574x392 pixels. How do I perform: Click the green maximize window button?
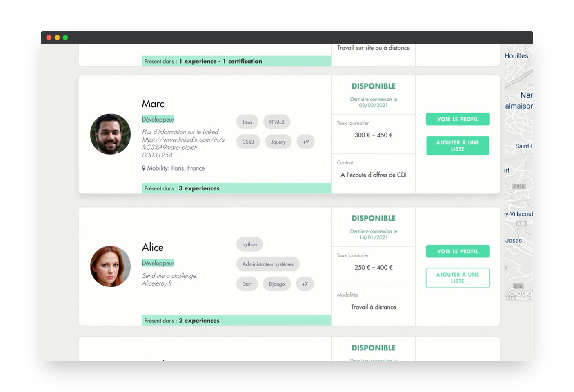click(65, 38)
